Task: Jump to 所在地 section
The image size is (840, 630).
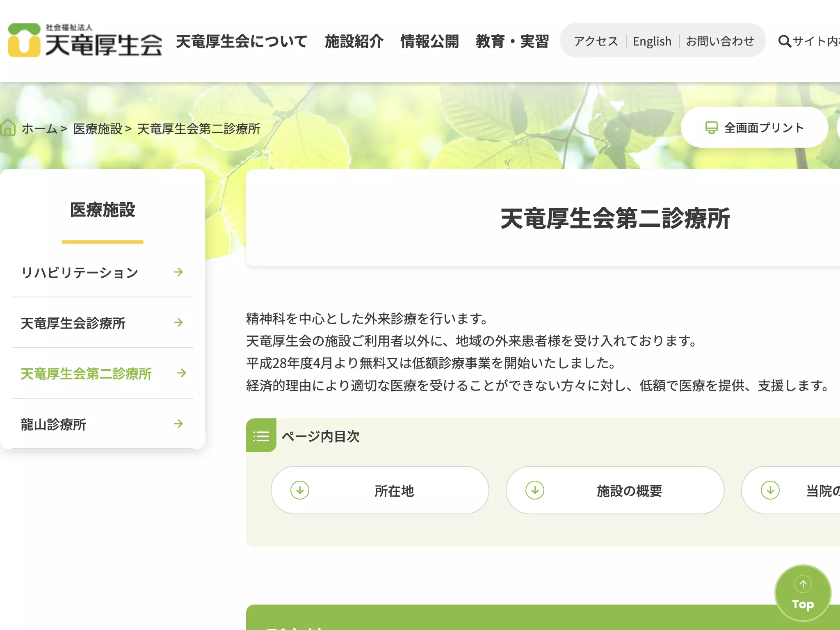Action: coord(380,490)
